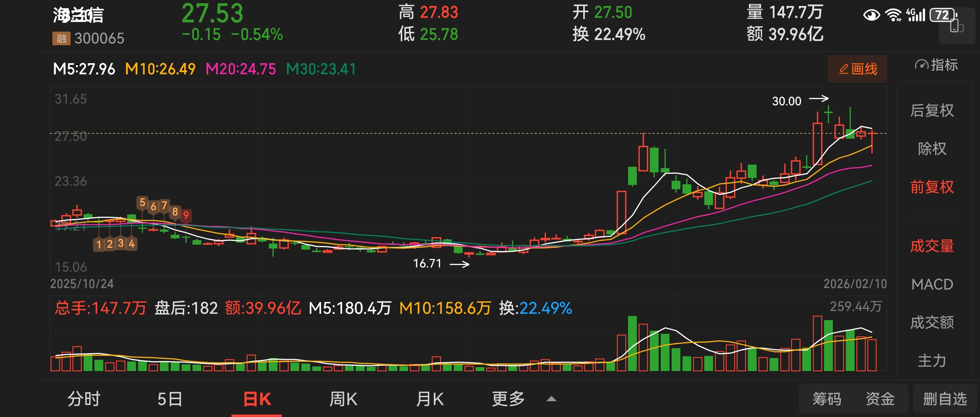Screen dimensions: 980x417
Task: Expand the 更多 period options
Action: (508, 399)
